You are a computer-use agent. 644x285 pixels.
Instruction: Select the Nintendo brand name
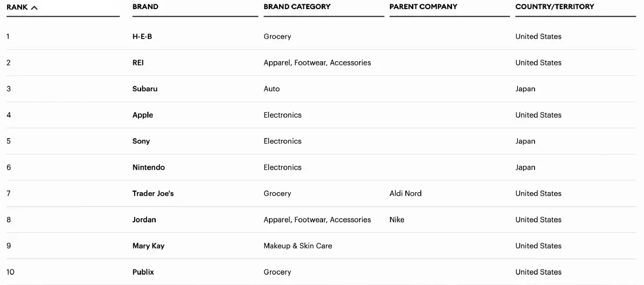tap(149, 167)
